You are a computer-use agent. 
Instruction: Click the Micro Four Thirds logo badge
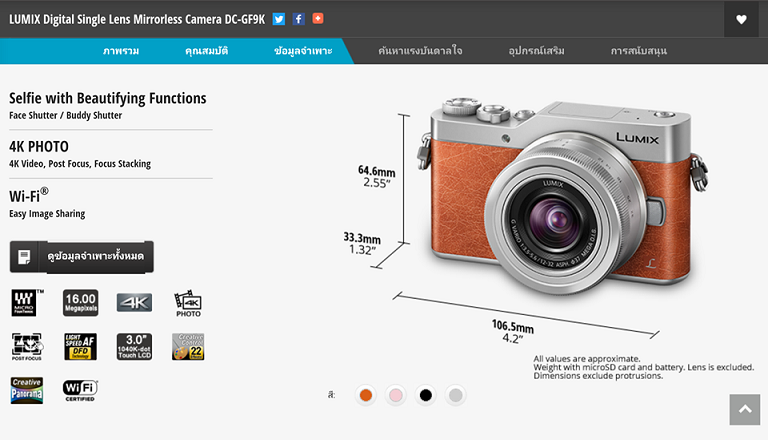26,302
